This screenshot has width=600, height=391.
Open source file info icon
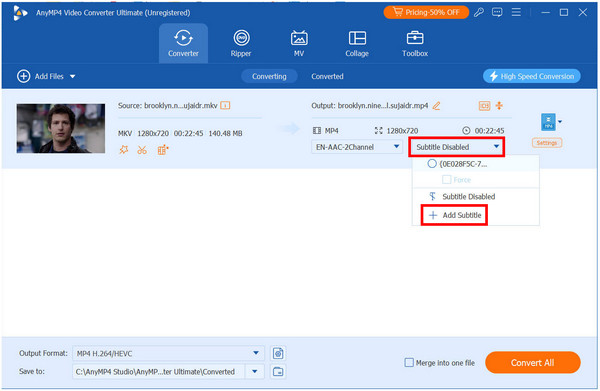click(225, 105)
